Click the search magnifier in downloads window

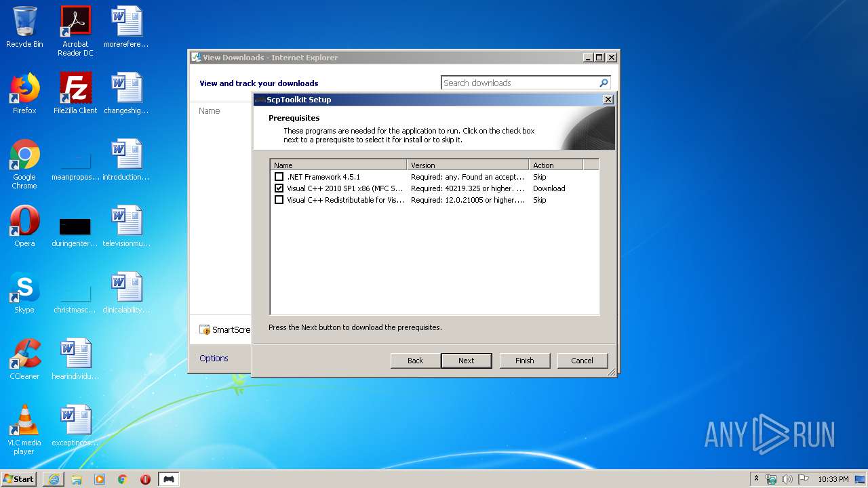click(604, 83)
